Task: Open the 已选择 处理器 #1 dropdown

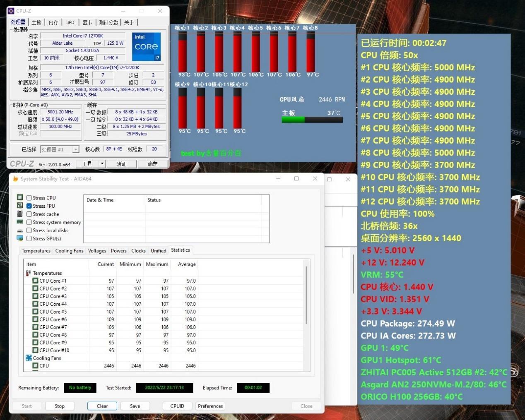Action: (76, 149)
